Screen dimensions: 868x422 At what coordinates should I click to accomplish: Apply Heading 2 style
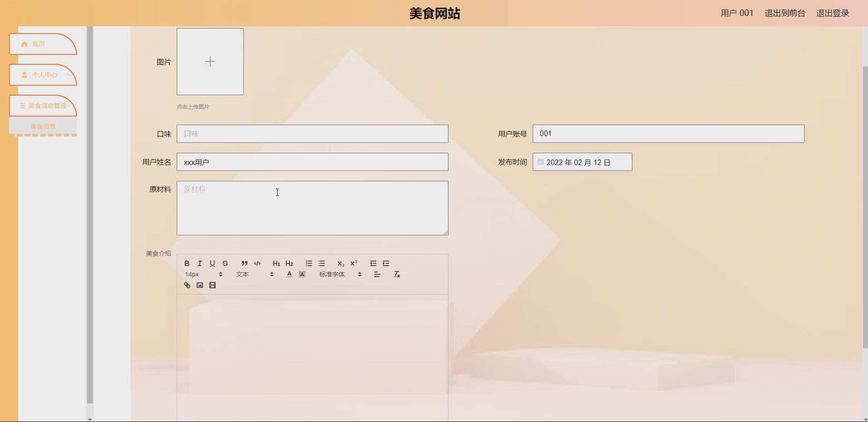point(289,263)
